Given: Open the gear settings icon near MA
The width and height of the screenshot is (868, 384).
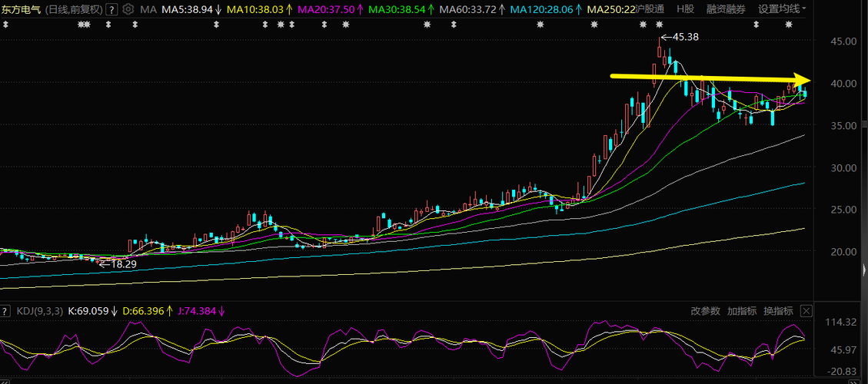Looking at the screenshot, I should click(x=128, y=9).
